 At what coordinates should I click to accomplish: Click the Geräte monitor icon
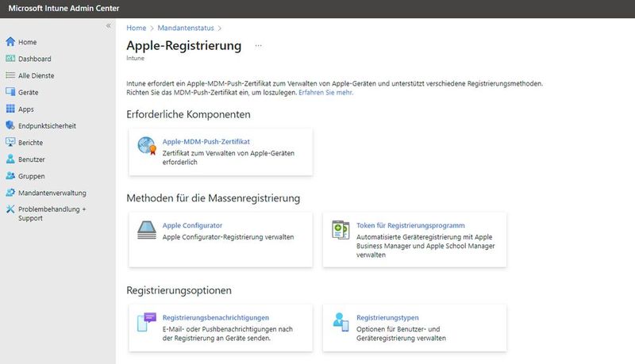[10, 92]
